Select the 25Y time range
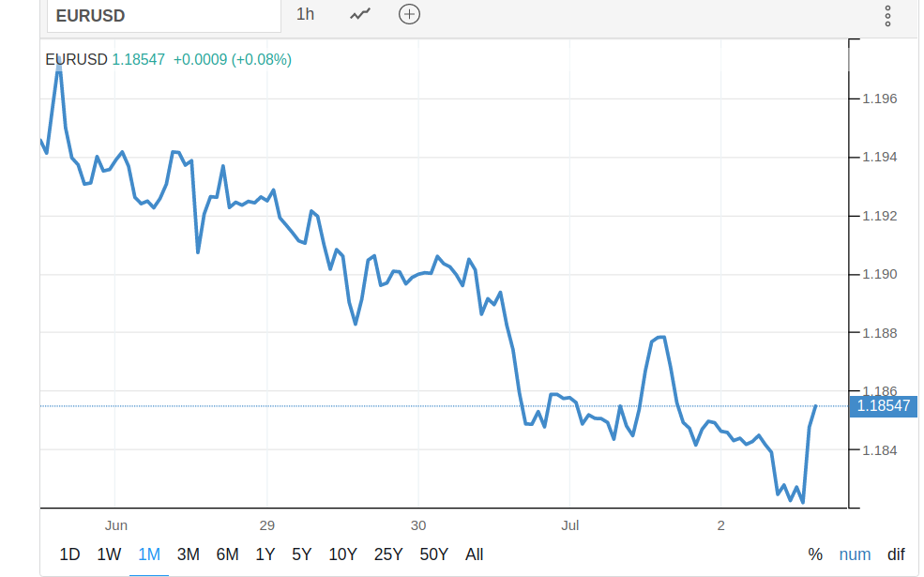The width and height of the screenshot is (924, 577). (x=388, y=554)
